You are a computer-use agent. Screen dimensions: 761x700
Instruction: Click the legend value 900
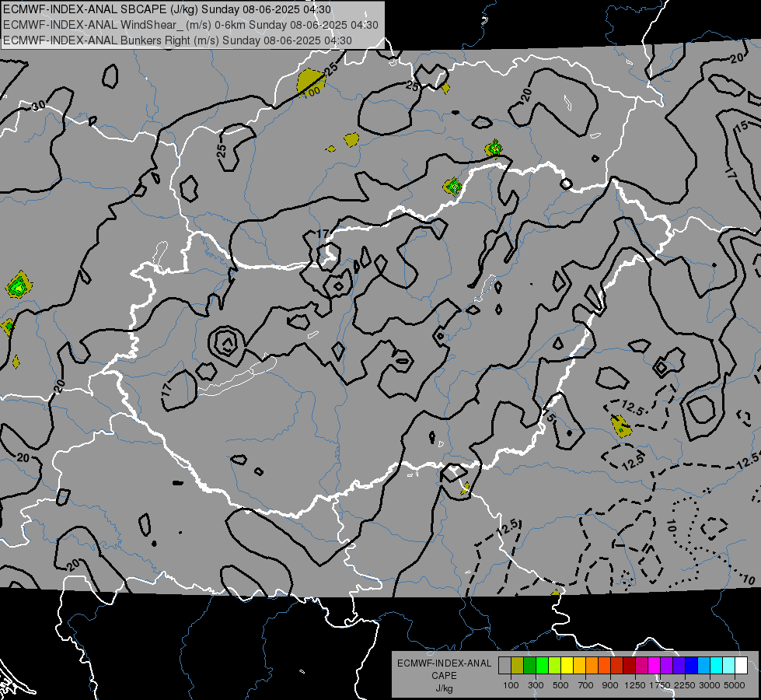coord(610,685)
